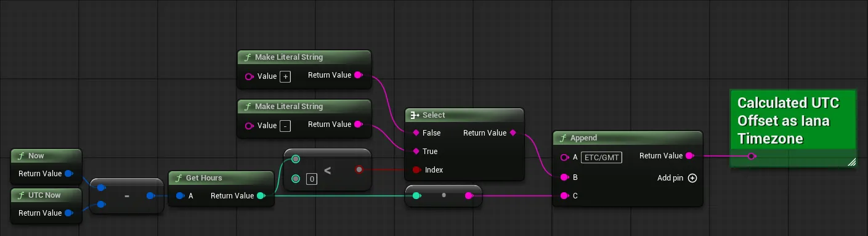The image size is (868, 236).
Task: Click the Get Hours Return Value pin
Action: pos(261,196)
